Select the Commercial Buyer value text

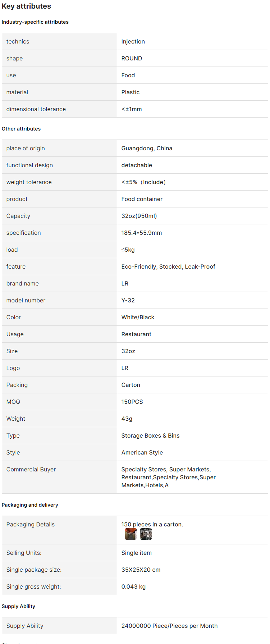pos(169,477)
